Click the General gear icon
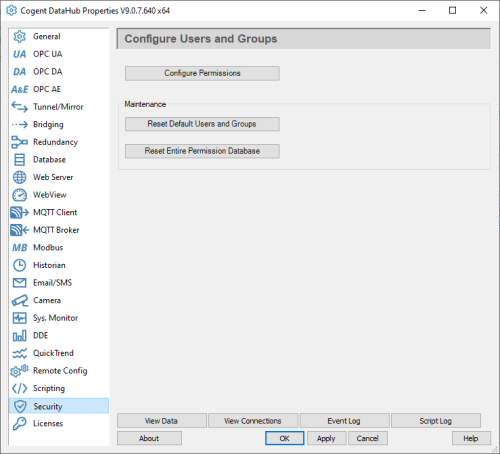 point(19,36)
